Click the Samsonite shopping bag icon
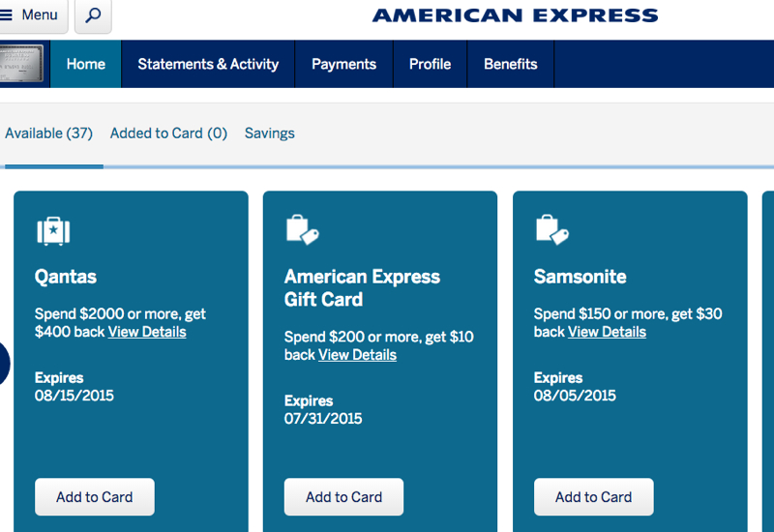The image size is (774, 532). pos(551,229)
